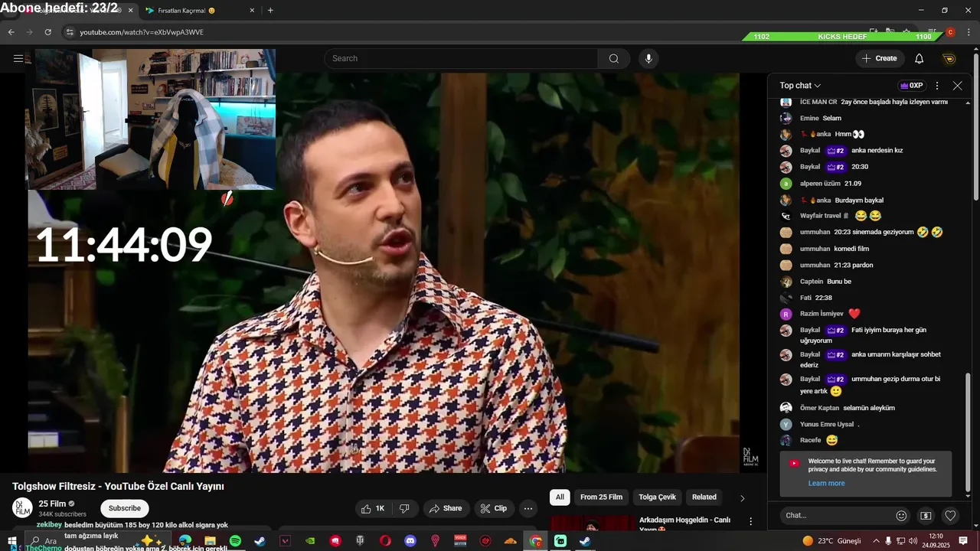980x551 pixels.
Task: Start voice search with the microphone
Action: (648, 59)
